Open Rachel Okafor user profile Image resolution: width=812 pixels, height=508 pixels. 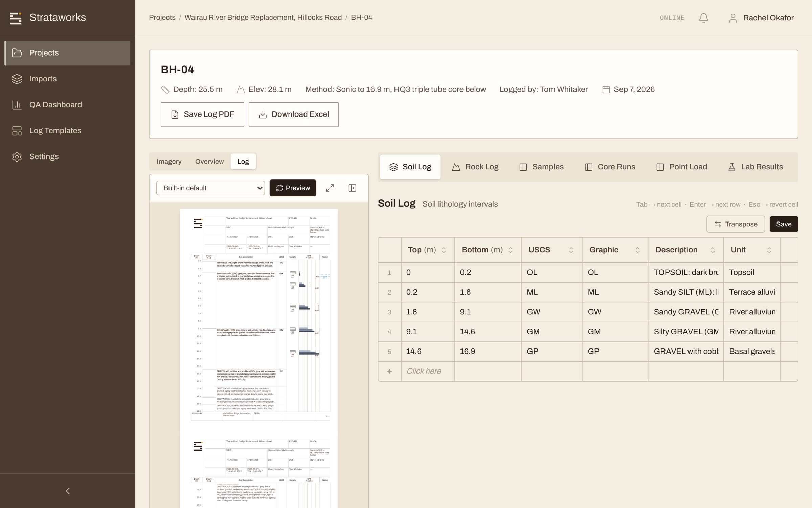click(x=761, y=18)
